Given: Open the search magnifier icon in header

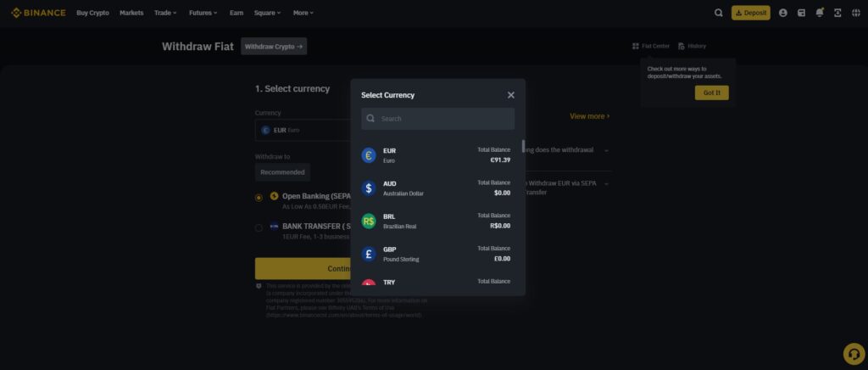Looking at the screenshot, I should 719,13.
